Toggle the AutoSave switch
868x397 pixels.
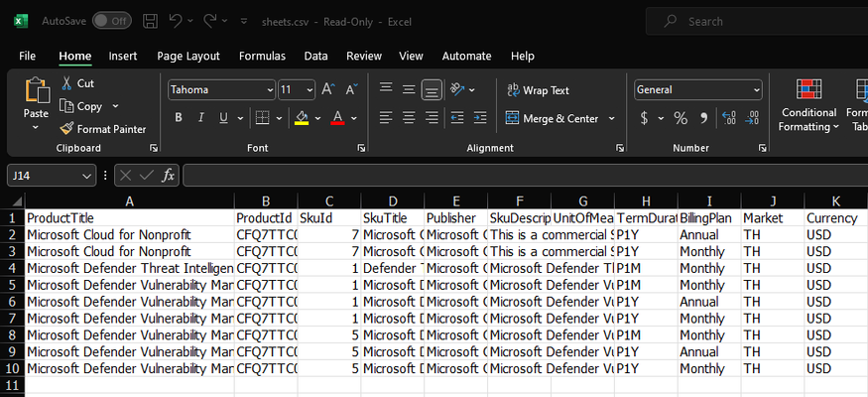tap(111, 22)
